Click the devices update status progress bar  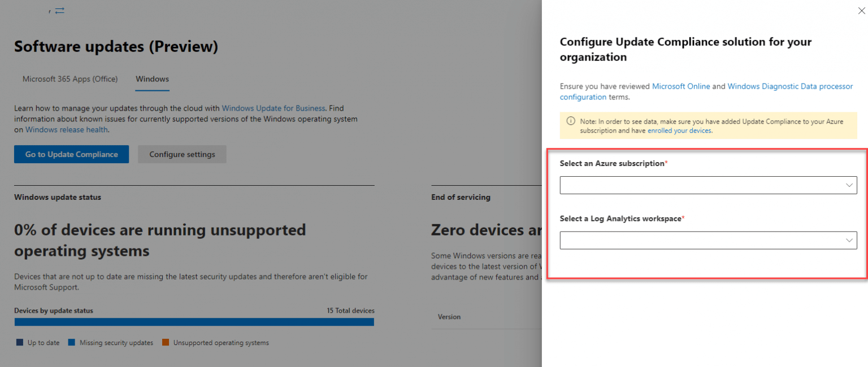pyautogui.click(x=194, y=321)
